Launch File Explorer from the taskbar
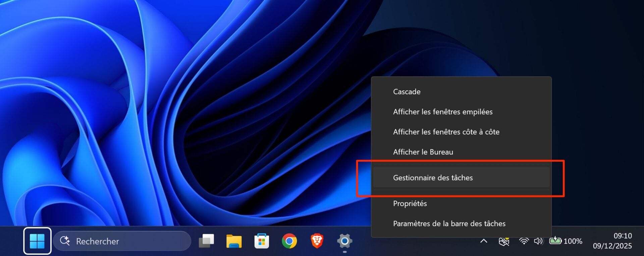This screenshot has width=644, height=256. (234, 241)
